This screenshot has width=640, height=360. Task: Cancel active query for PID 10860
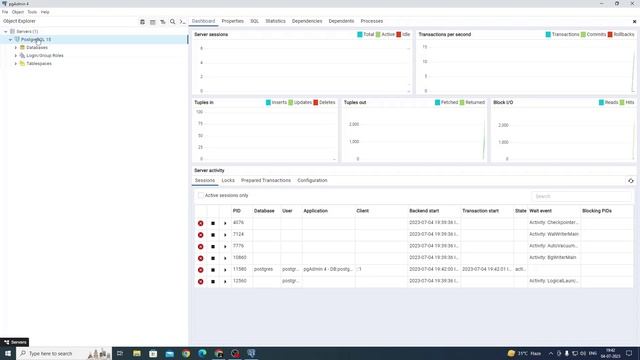click(x=213, y=258)
